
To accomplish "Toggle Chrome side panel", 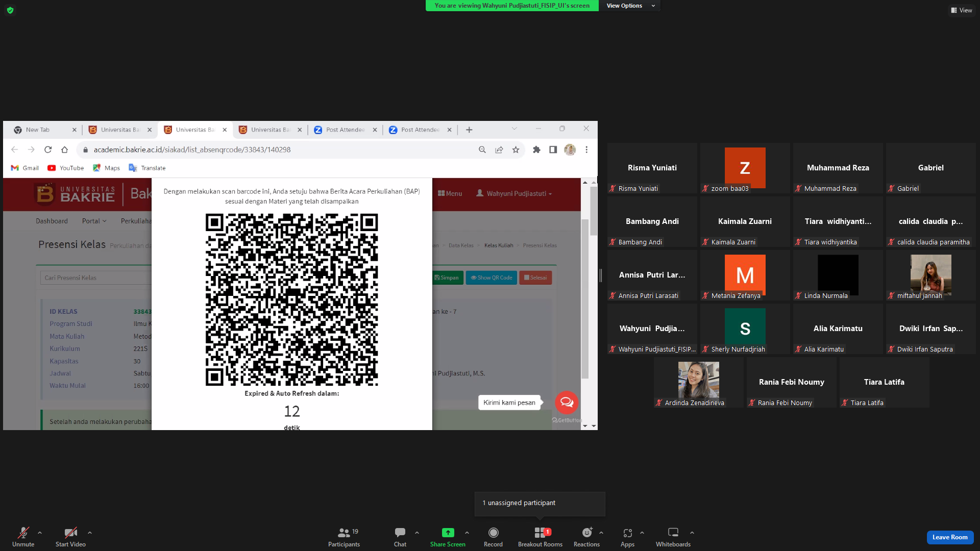I will click(x=553, y=149).
